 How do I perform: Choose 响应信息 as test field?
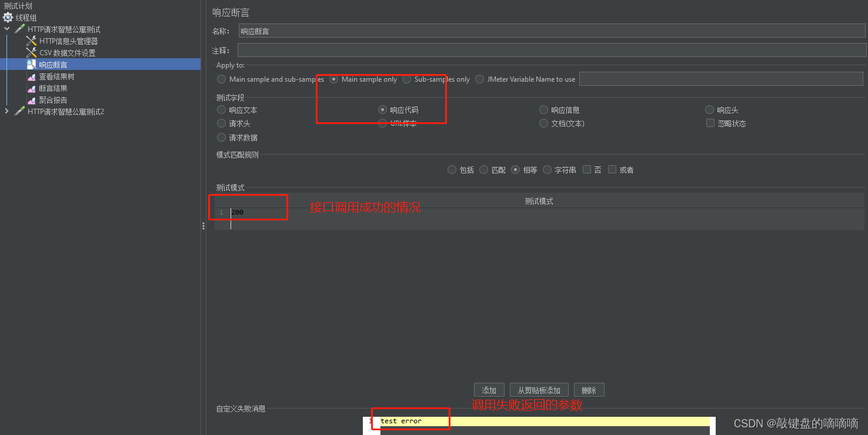[544, 110]
